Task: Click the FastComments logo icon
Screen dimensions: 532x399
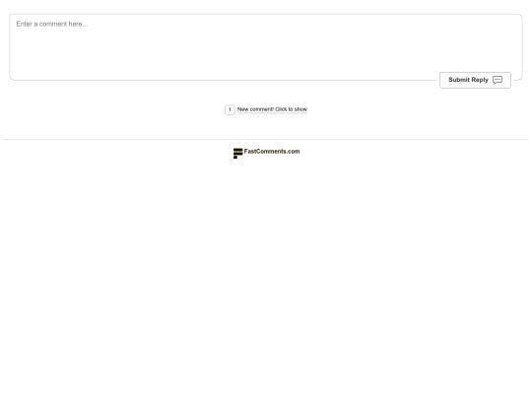Action: tap(237, 153)
